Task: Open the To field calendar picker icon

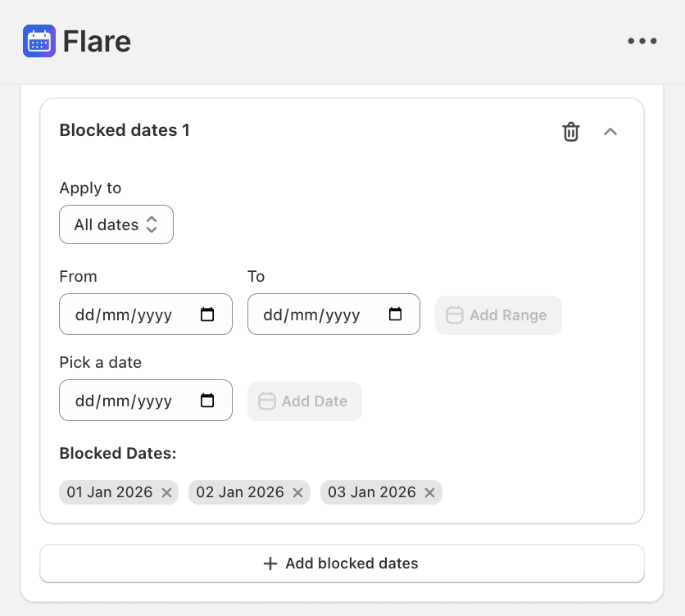Action: (x=395, y=315)
